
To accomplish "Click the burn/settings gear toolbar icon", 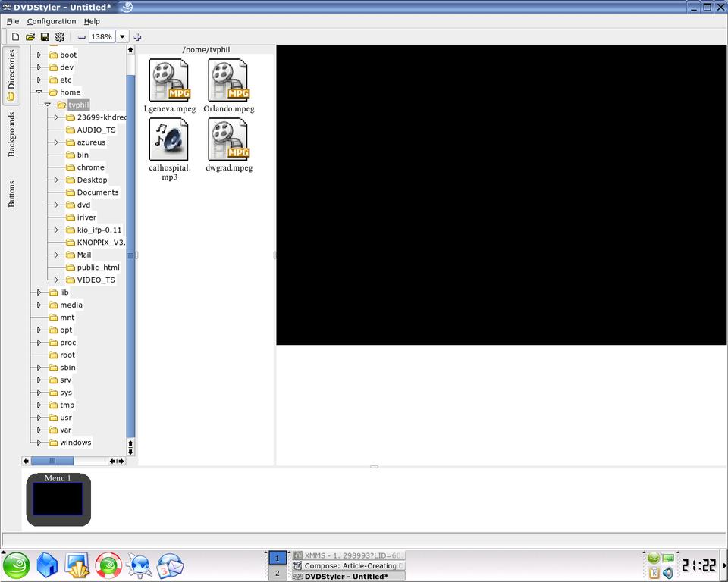I will (x=60, y=36).
